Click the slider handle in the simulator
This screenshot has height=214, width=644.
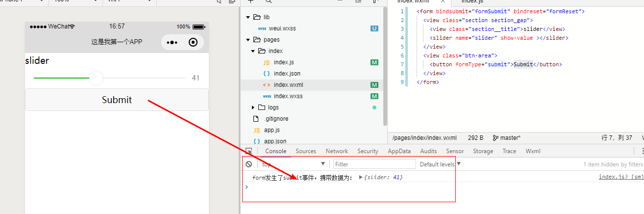pyautogui.click(x=96, y=78)
